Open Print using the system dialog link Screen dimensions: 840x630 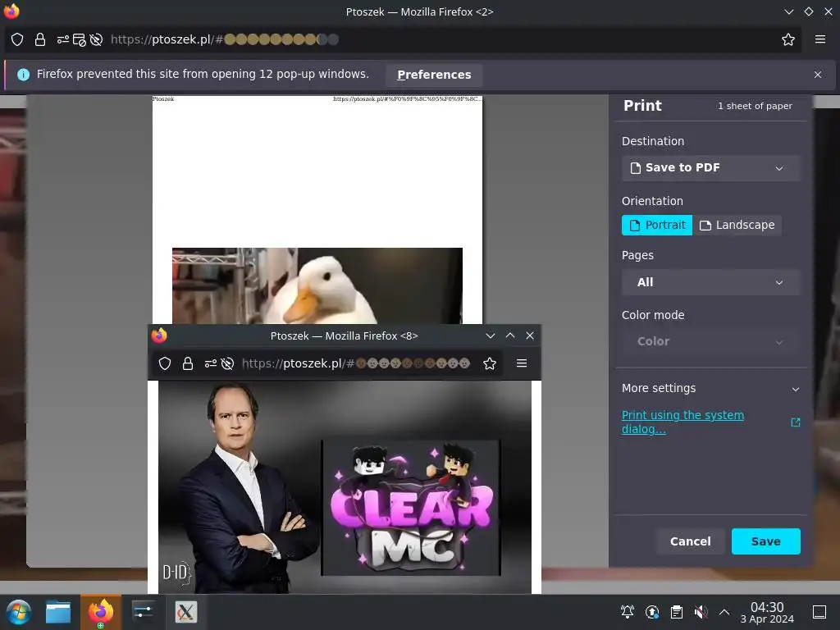(x=682, y=422)
